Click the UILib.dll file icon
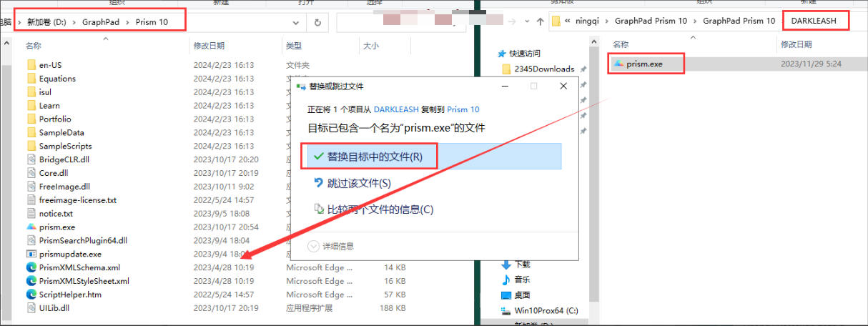This screenshot has height=326, width=868. pyautogui.click(x=31, y=308)
